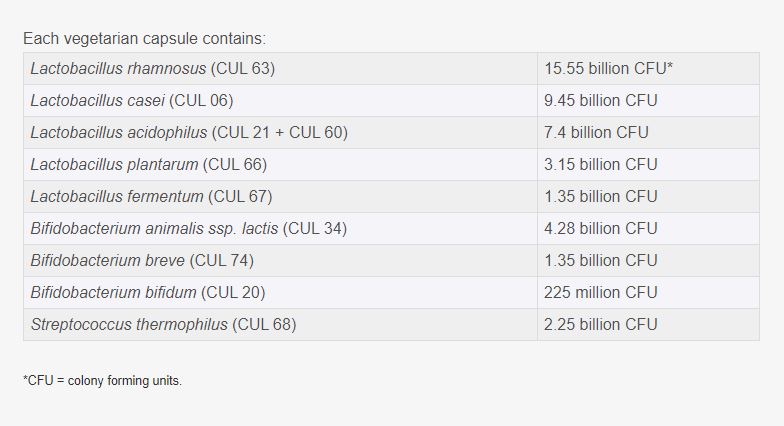The height and width of the screenshot is (426, 784).
Task: Select the Bifidobacterium animalis ssp. lactis cell
Action: point(189,229)
